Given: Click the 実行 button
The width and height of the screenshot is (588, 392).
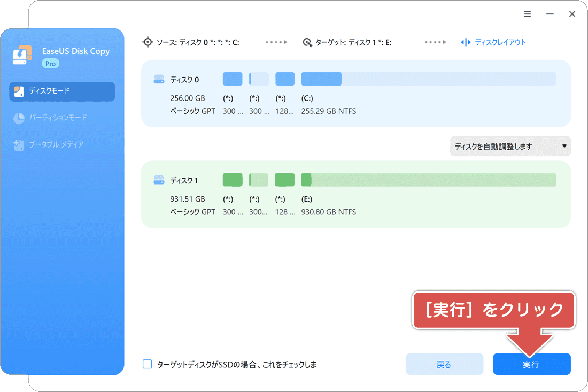Looking at the screenshot, I should point(531,364).
